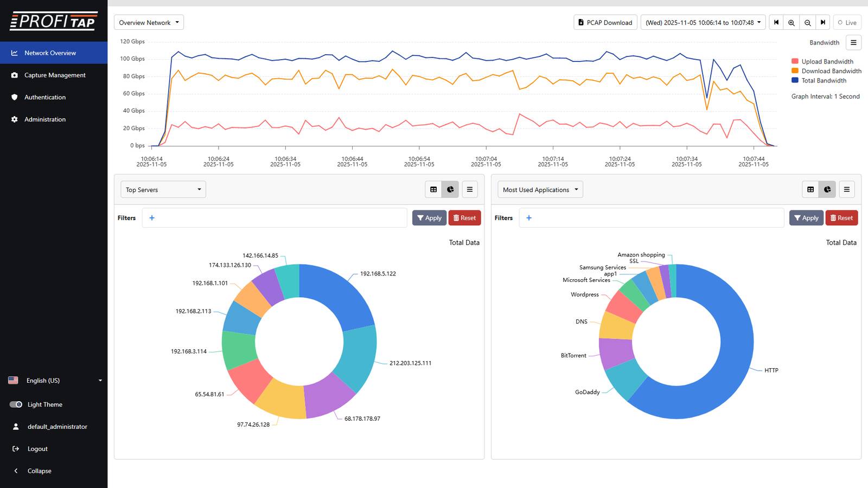Expand the Top Servers chart selector

[163, 189]
